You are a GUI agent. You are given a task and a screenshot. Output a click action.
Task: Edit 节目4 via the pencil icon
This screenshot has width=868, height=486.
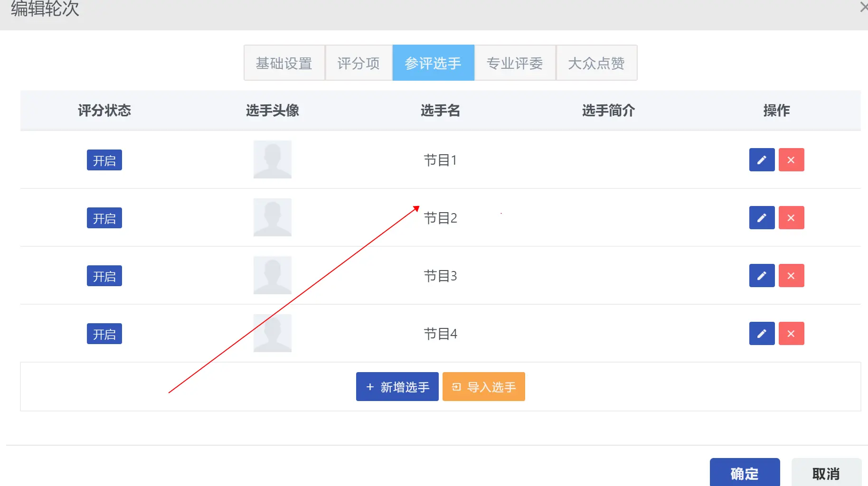pos(762,334)
